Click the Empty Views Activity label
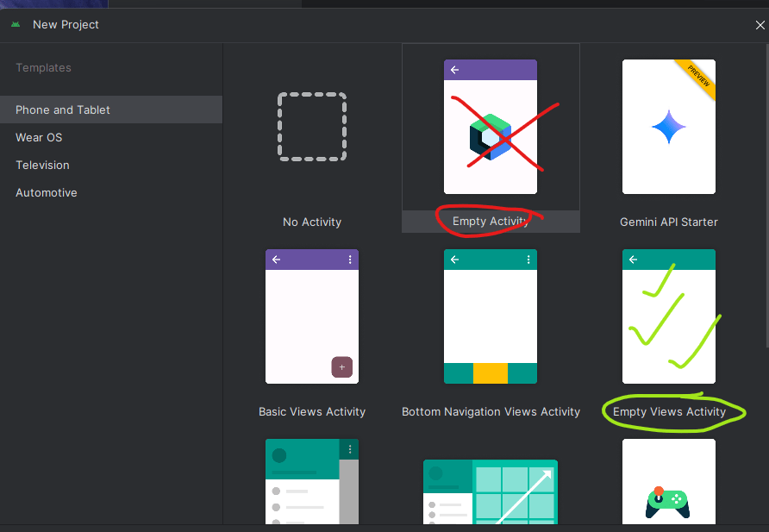 coord(670,412)
